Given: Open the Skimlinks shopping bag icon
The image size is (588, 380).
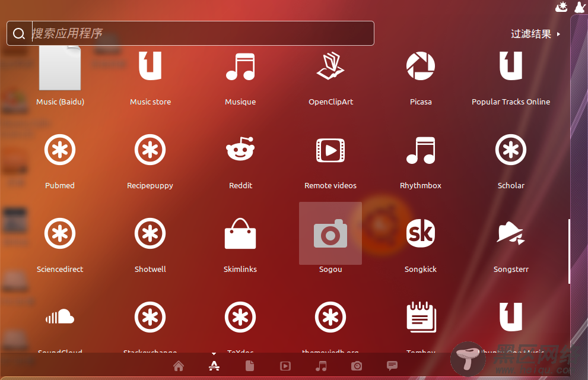Looking at the screenshot, I should click(240, 233).
